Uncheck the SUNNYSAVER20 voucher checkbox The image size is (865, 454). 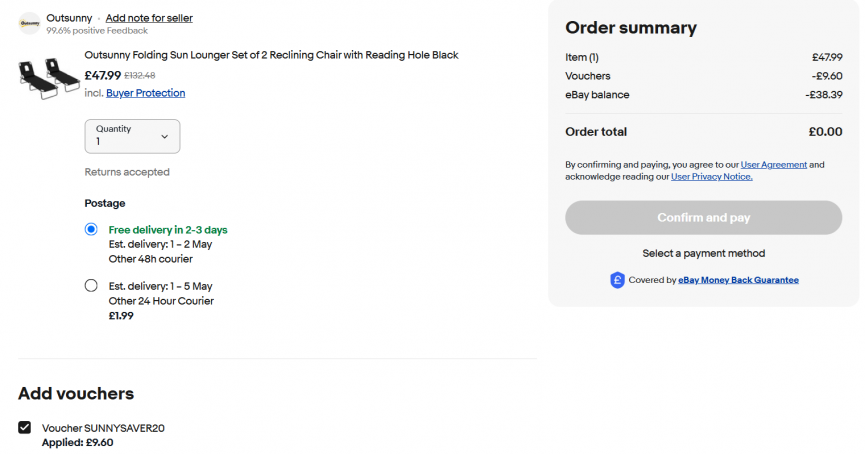[x=25, y=428]
